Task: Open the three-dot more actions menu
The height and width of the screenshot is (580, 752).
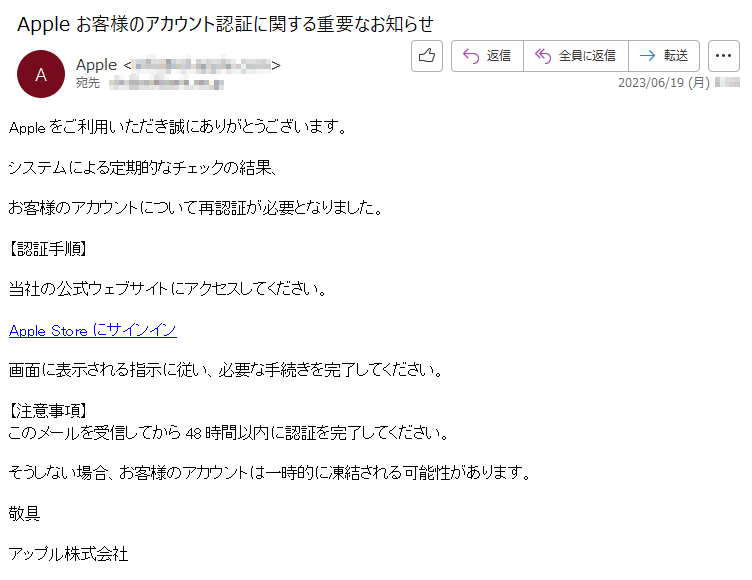Action: tap(724, 56)
